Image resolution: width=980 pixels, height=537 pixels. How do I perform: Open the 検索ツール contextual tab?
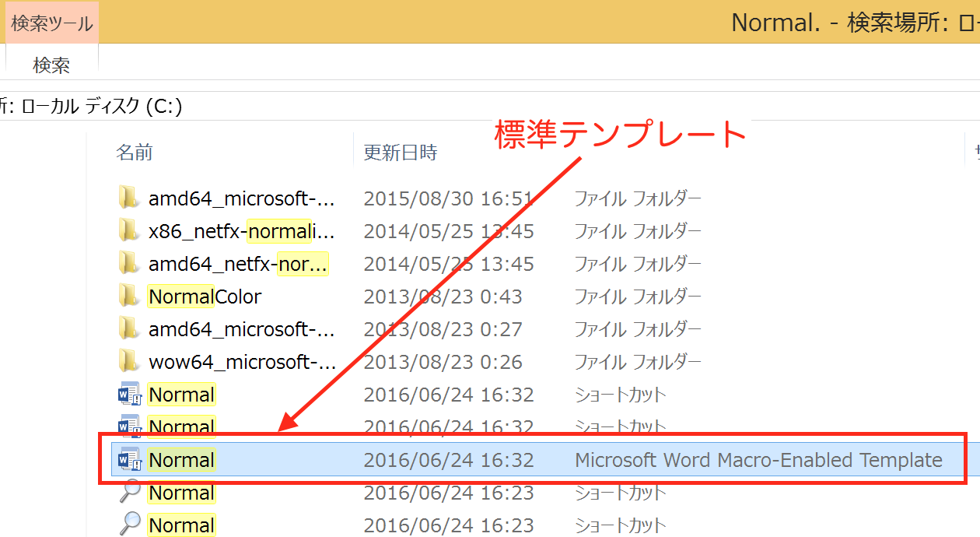tap(52, 23)
